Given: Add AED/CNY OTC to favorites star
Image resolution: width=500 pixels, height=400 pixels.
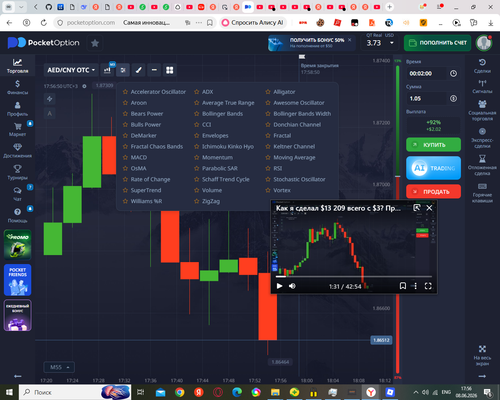Looking at the screenshot, I should 95,43.
